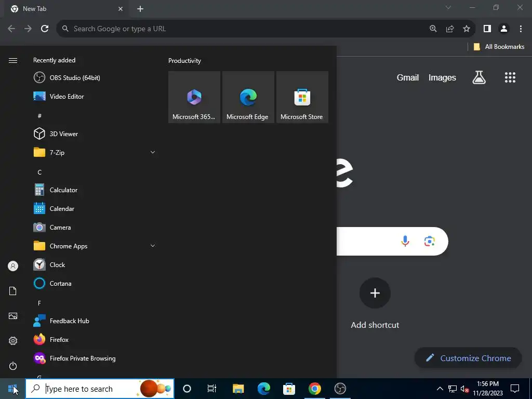532x399 pixels.
Task: Open Settings gear in Start sidebar
Action: click(x=13, y=341)
